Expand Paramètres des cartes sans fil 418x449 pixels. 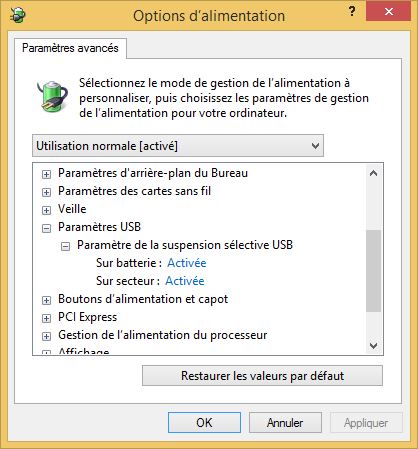46,192
